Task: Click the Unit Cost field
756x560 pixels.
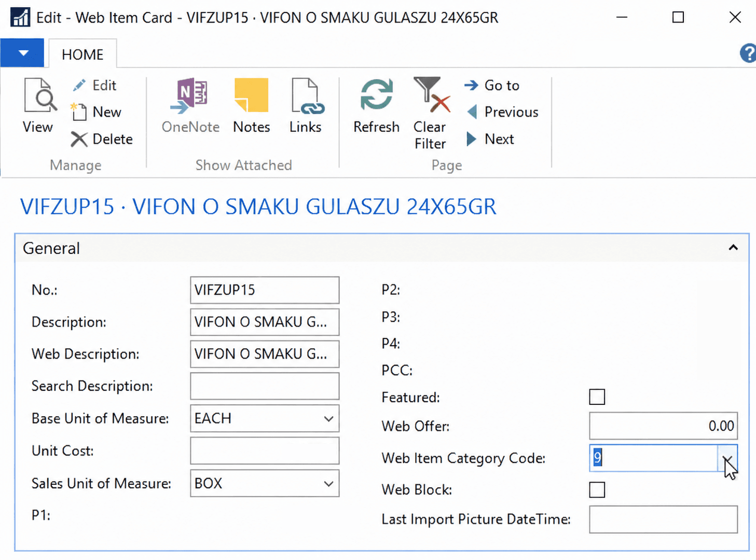Action: coord(265,451)
